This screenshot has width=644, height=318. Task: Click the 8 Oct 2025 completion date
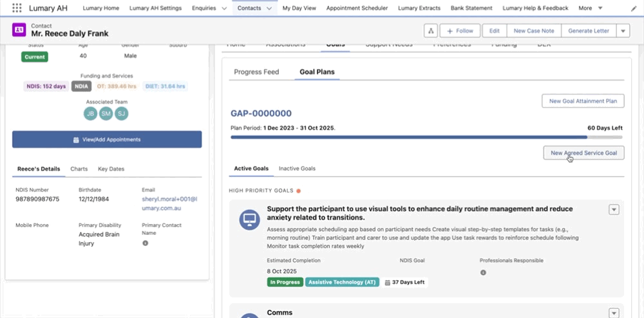(x=282, y=271)
